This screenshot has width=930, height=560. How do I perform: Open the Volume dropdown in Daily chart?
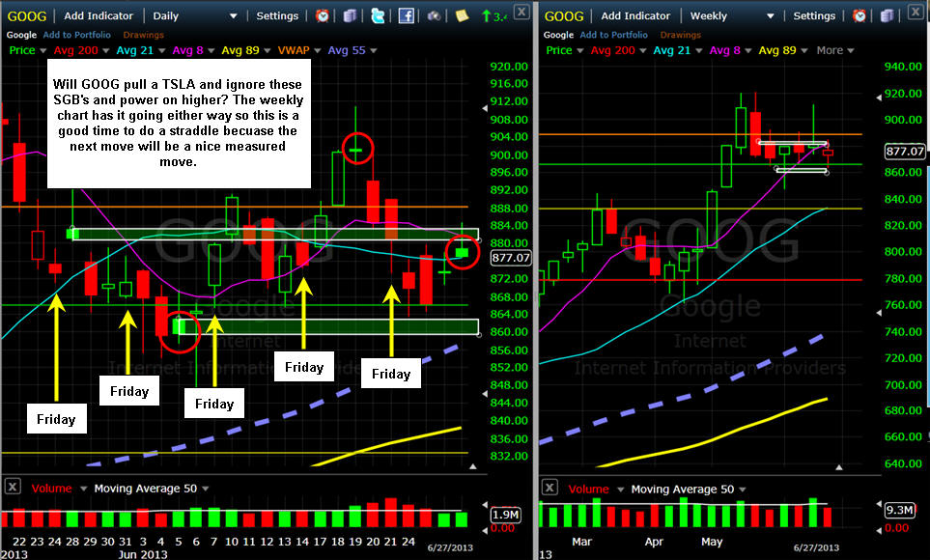tap(84, 489)
